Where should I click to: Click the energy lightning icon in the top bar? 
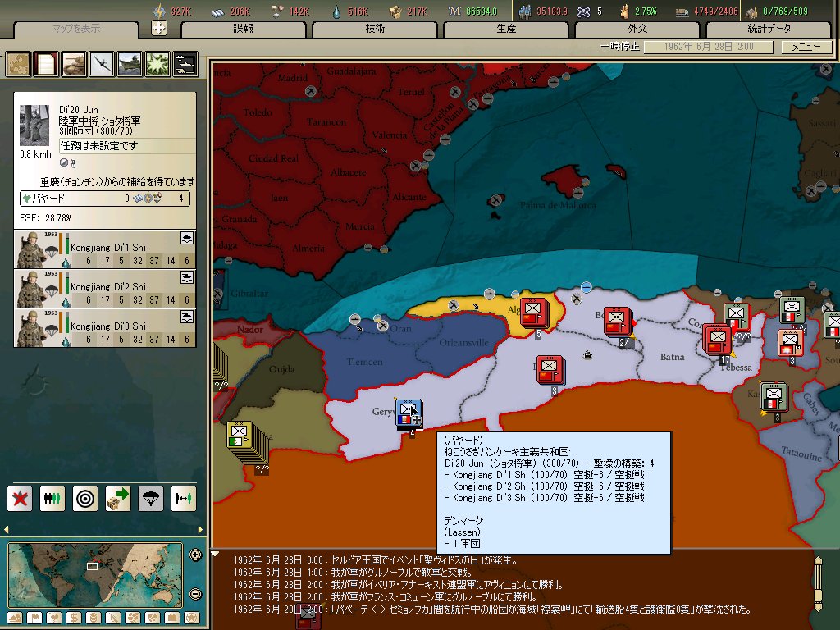(x=160, y=11)
